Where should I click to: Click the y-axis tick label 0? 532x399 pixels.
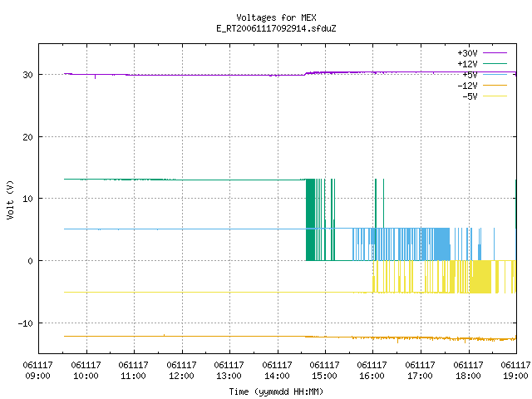[x=31, y=261]
